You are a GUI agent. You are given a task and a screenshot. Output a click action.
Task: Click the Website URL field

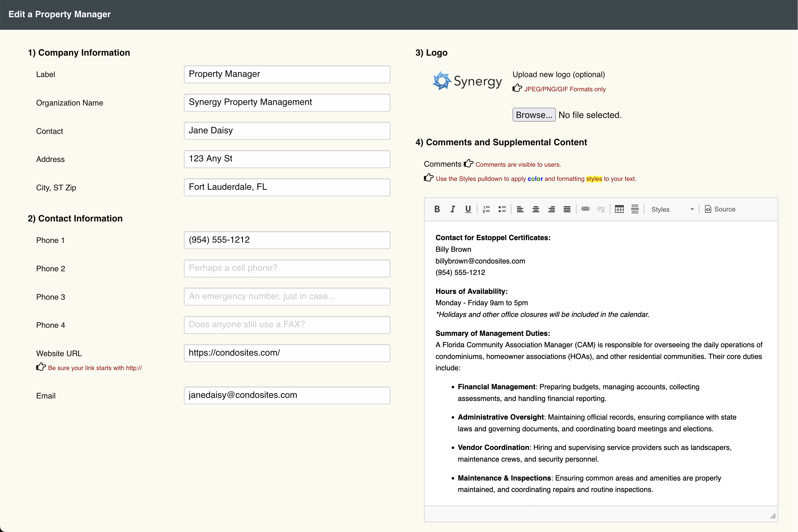(x=287, y=353)
